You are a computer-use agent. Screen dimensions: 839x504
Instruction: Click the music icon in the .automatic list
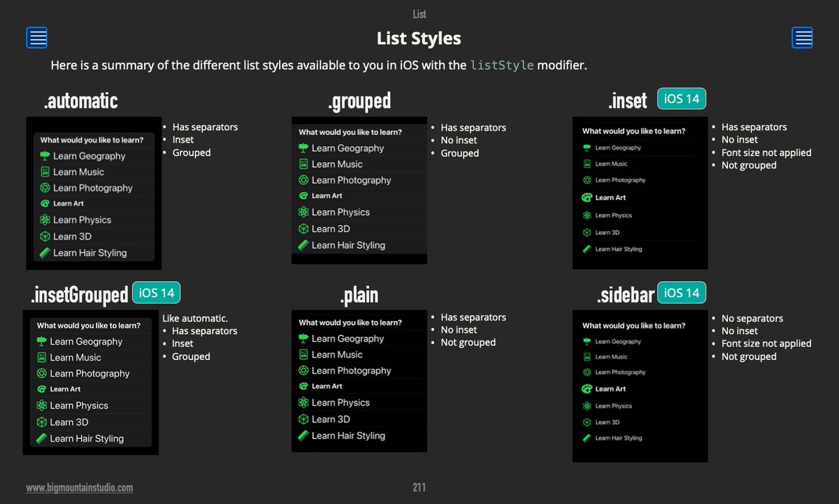(x=45, y=172)
